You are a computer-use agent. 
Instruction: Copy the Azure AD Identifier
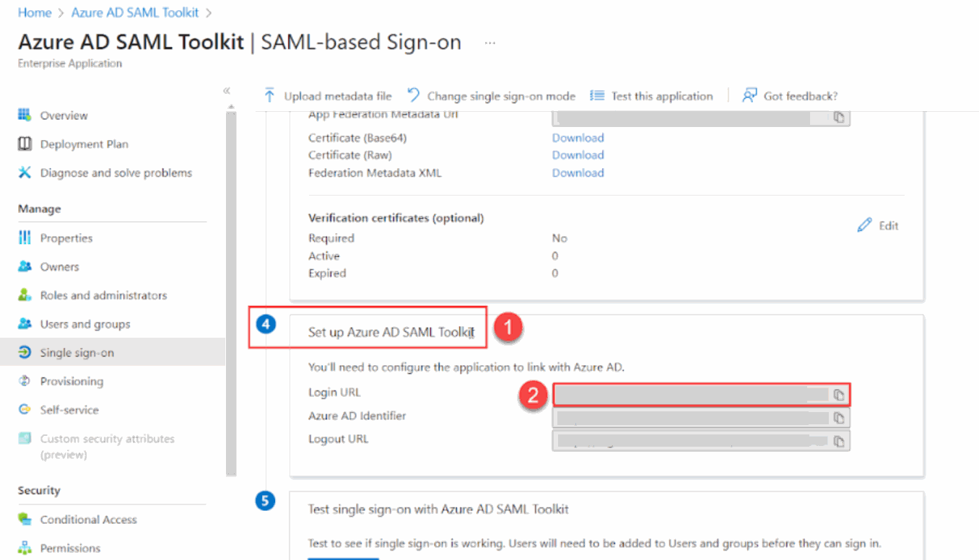(838, 417)
